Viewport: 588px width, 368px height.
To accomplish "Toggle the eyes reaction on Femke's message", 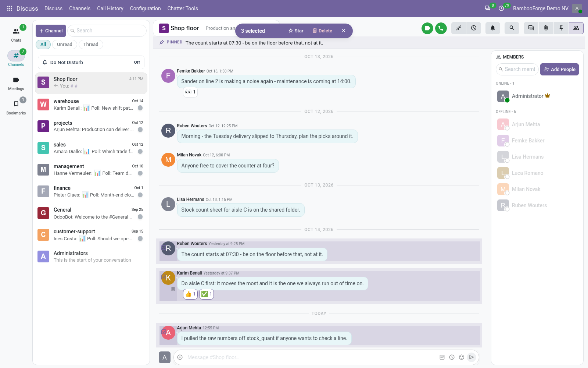I will [190, 92].
